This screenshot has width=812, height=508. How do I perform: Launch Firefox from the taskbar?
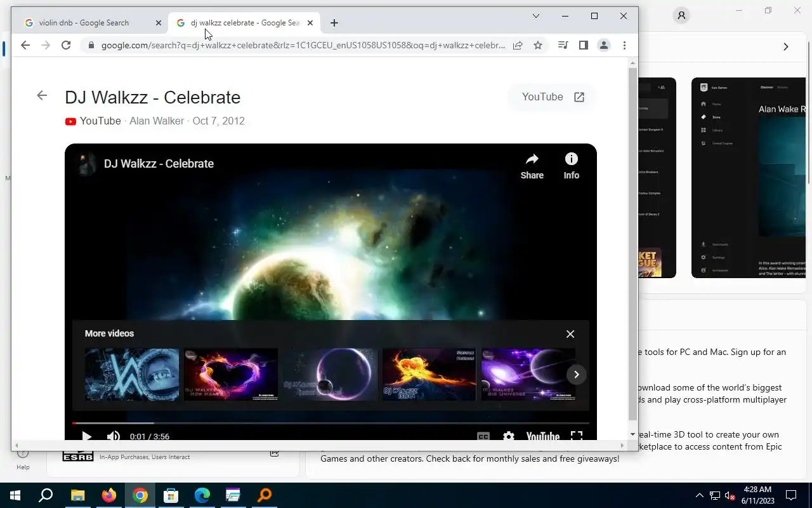[x=109, y=495]
